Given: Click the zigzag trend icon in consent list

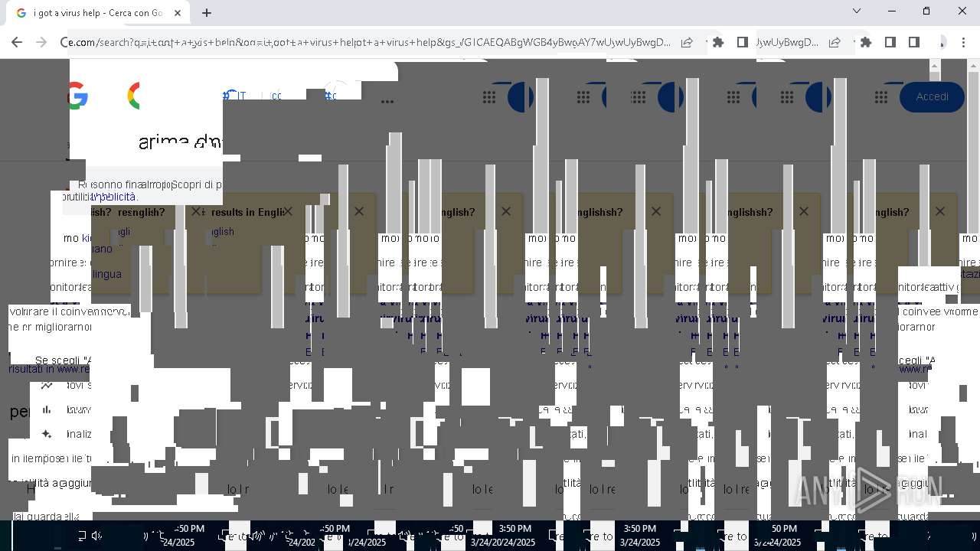Looking at the screenshot, I should [x=47, y=386].
